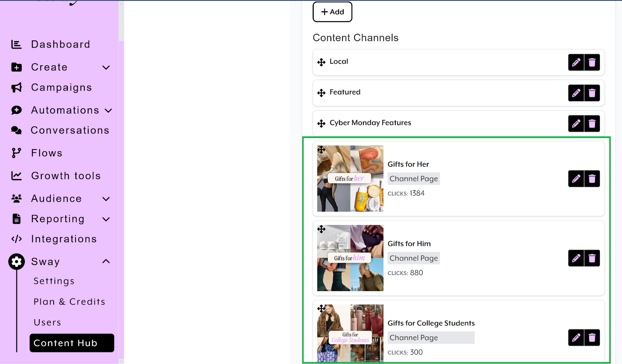Click the Create folder-plus icon
Image resolution: width=622 pixels, height=364 pixels.
tap(16, 67)
